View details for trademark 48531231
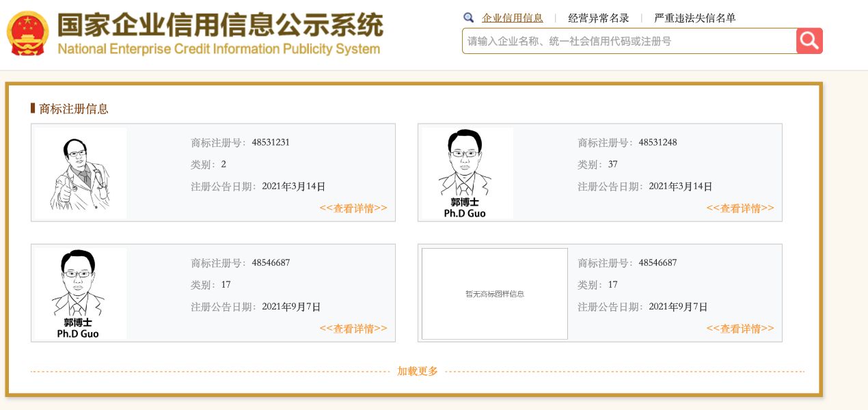868x410 pixels. pyautogui.click(x=353, y=208)
